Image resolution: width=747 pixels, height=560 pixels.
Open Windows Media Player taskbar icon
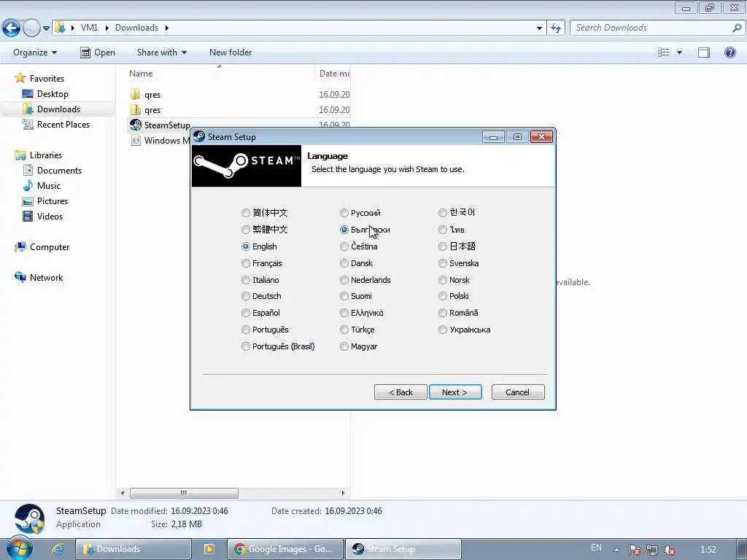coord(209,549)
